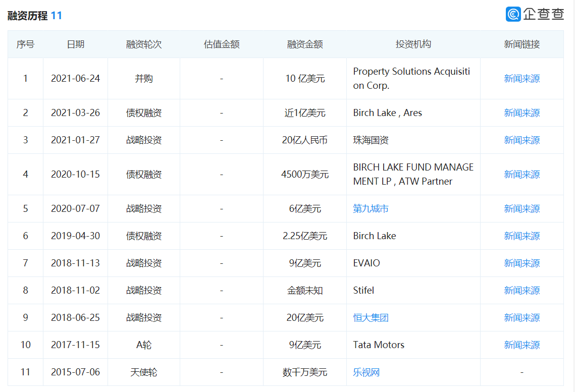This screenshot has height=392, width=575.
Task: Select the 2.25亿美元 amount cell
Action: [x=305, y=236]
